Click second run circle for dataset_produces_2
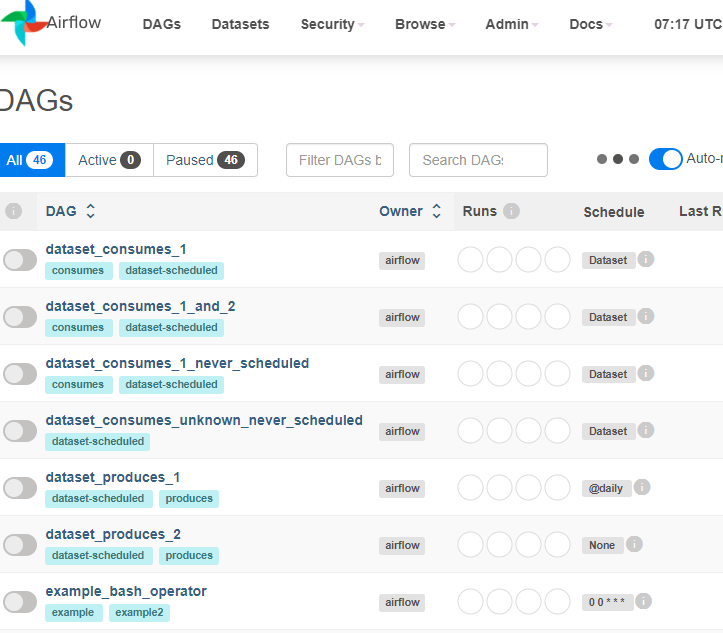723x633 pixels. (x=499, y=544)
